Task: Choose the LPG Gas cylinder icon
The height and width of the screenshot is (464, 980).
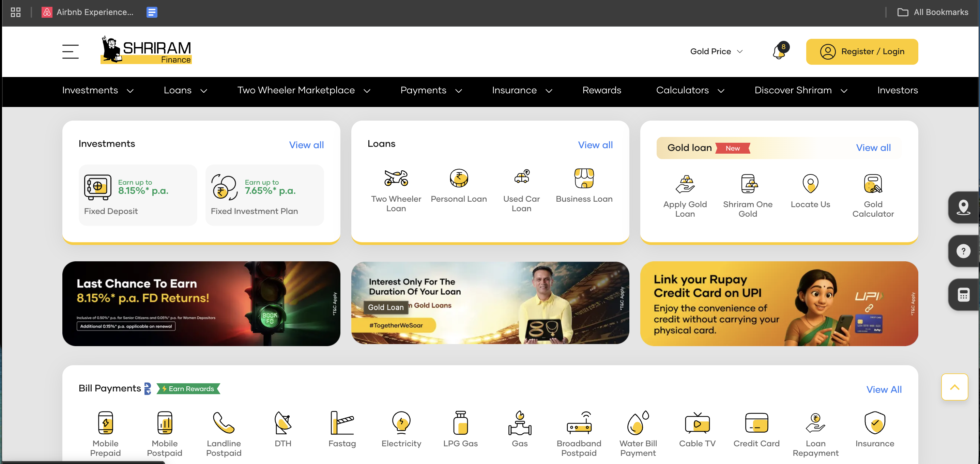Action: tap(460, 422)
